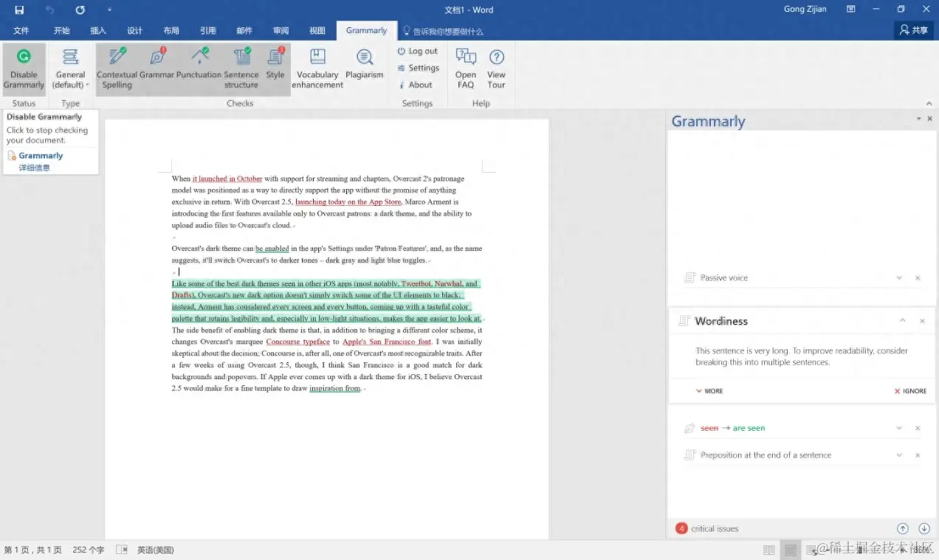Switch to the 布局 tab
Screen dimensions: 939x560
click(171, 31)
